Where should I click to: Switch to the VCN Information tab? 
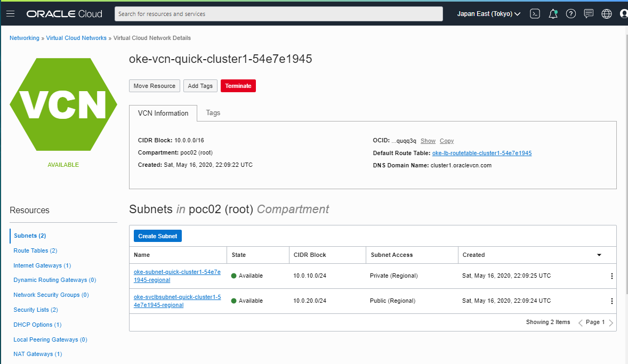click(x=163, y=114)
